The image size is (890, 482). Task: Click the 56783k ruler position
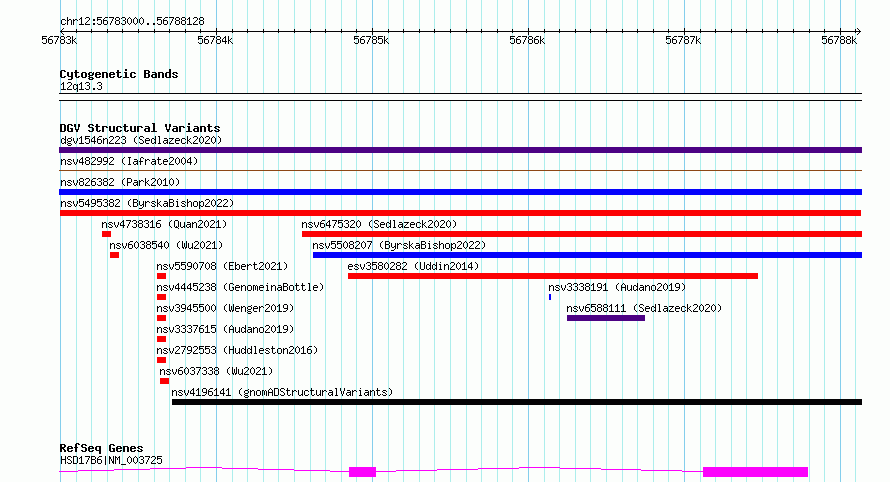pyautogui.click(x=59, y=41)
